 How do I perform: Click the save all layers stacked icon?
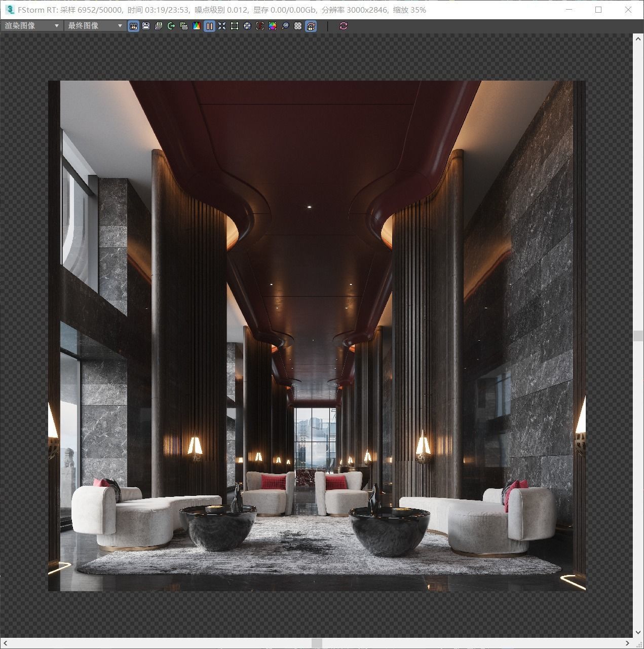159,26
